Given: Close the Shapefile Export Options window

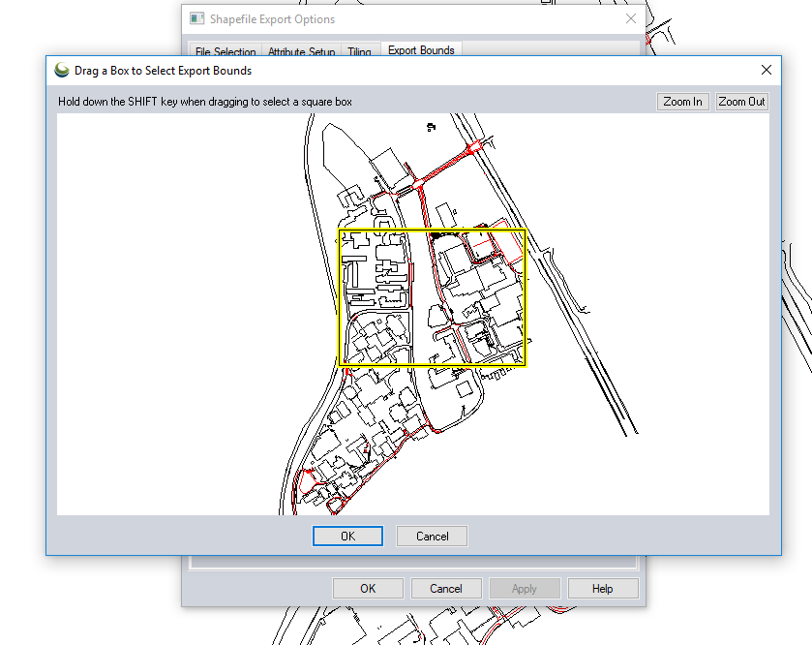Looking at the screenshot, I should click(x=631, y=18).
